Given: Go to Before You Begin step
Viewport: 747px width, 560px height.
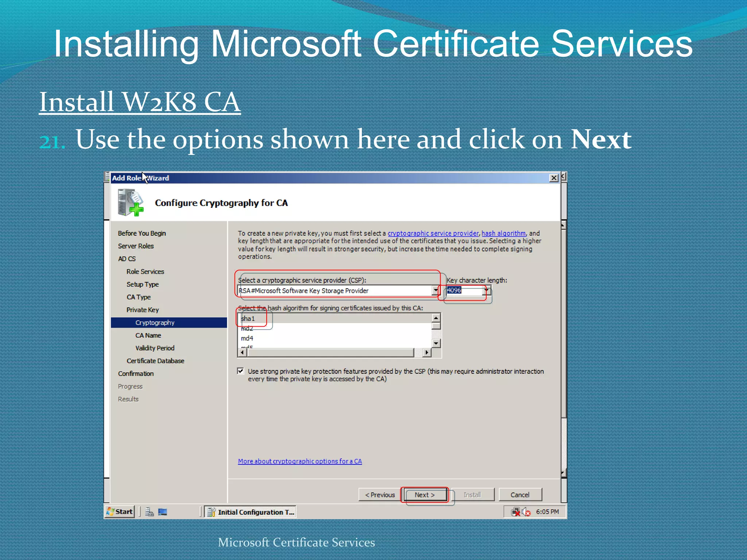Looking at the screenshot, I should 142,233.
